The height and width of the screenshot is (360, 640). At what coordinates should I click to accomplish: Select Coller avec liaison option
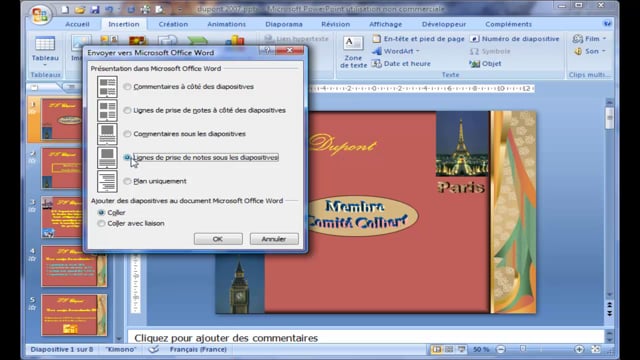pyautogui.click(x=101, y=223)
